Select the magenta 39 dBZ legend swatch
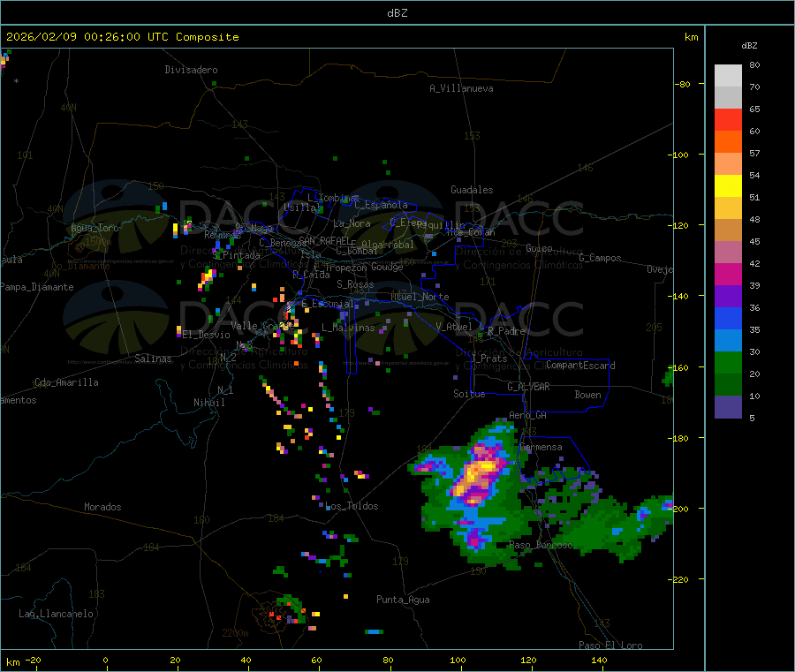This screenshot has width=795, height=672. (728, 274)
